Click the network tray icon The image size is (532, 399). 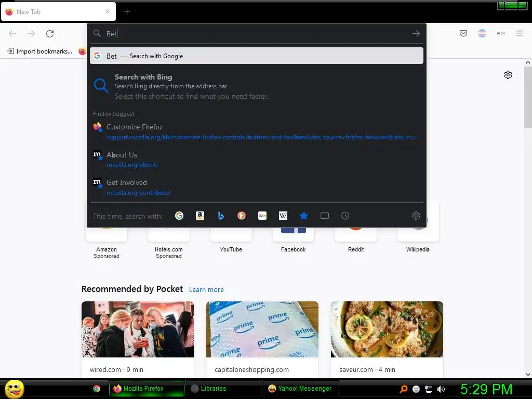[429, 389]
